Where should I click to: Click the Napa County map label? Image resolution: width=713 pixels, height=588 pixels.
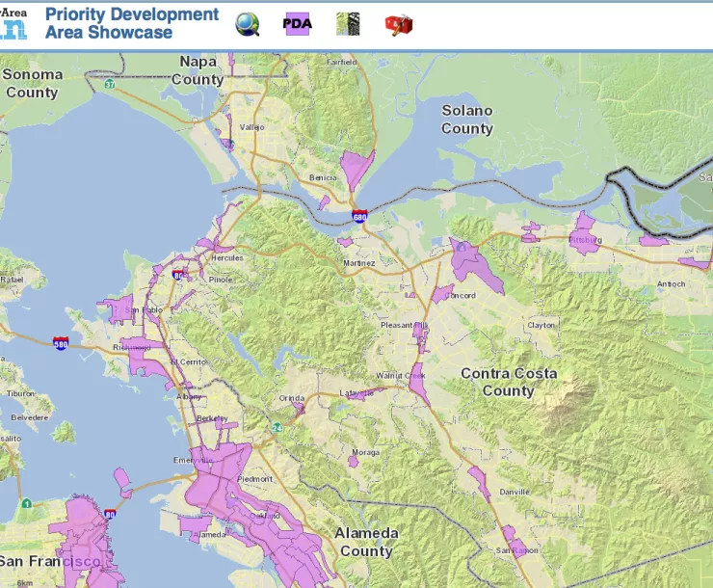198,70
